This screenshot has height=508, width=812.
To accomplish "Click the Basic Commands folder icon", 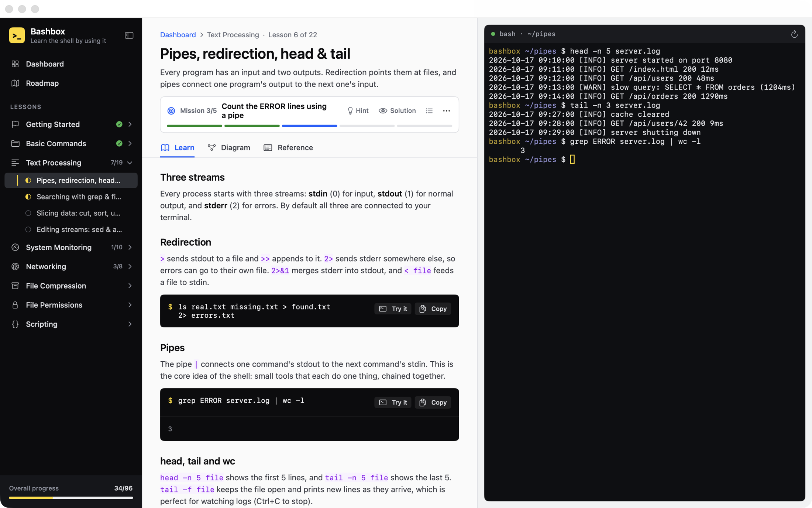I will (15, 143).
